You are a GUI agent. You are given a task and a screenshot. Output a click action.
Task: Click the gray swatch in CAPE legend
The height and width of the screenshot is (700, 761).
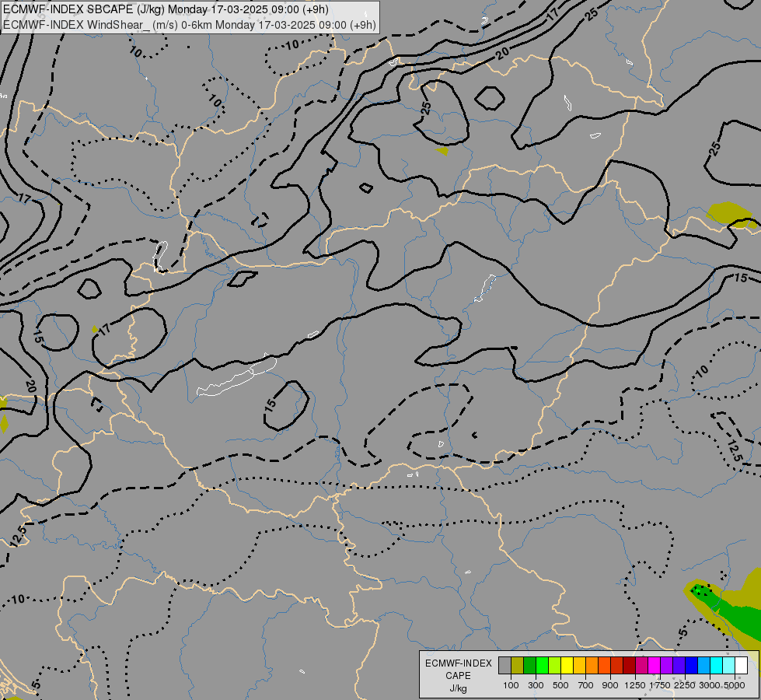504,665
